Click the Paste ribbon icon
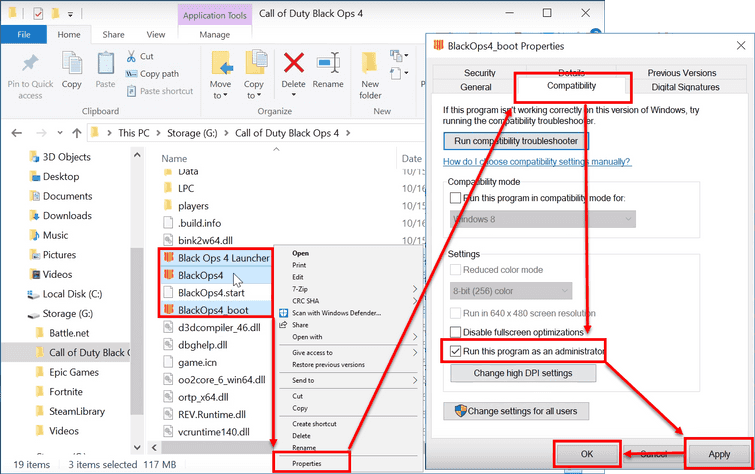 [105, 64]
